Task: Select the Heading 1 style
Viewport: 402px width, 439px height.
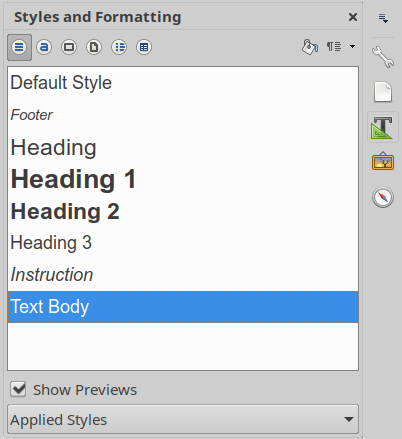Action: click(x=183, y=179)
